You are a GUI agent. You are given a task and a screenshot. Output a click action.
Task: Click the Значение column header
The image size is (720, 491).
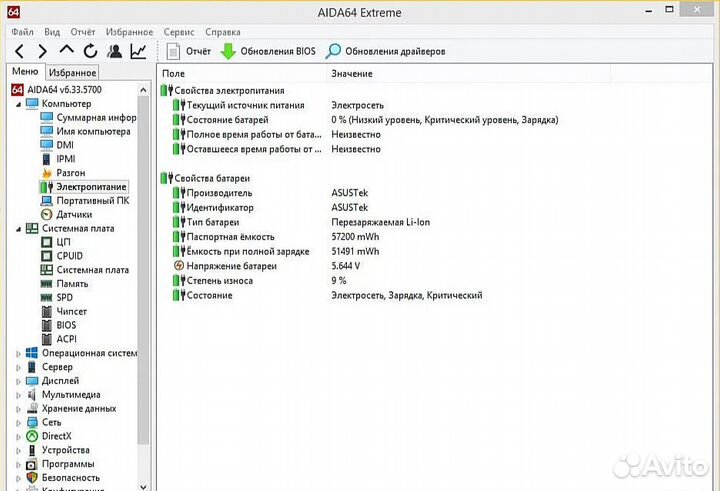tap(352, 73)
